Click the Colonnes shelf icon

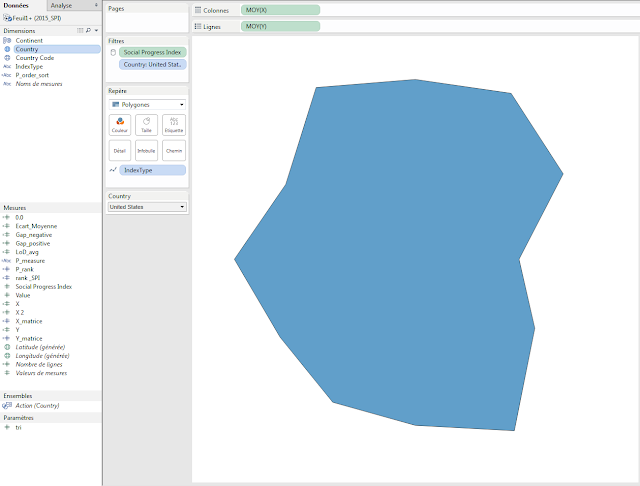coord(198,10)
